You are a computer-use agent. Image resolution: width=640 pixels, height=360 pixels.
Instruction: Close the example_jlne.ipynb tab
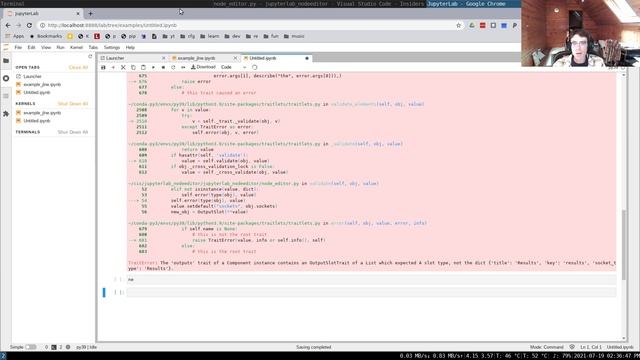235,58
